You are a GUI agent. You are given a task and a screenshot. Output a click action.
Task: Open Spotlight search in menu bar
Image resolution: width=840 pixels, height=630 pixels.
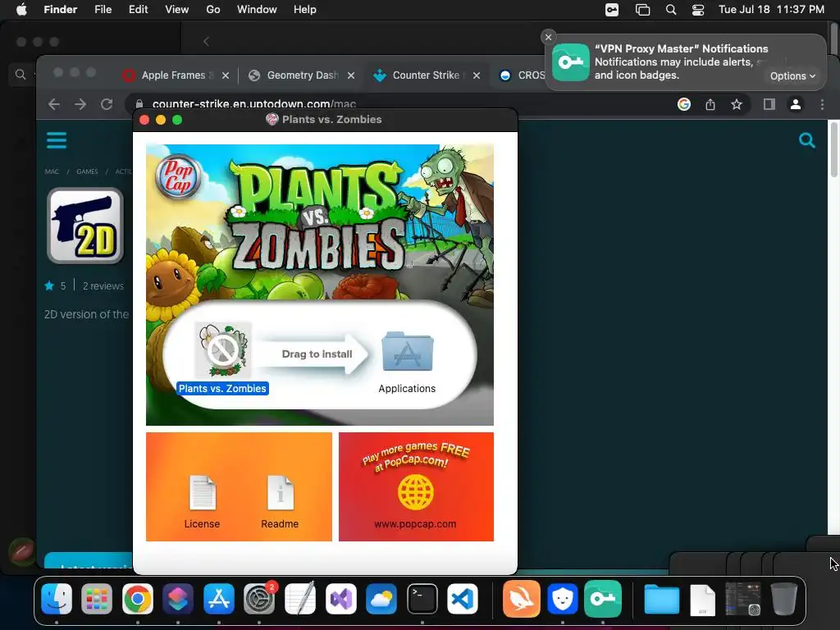click(671, 10)
